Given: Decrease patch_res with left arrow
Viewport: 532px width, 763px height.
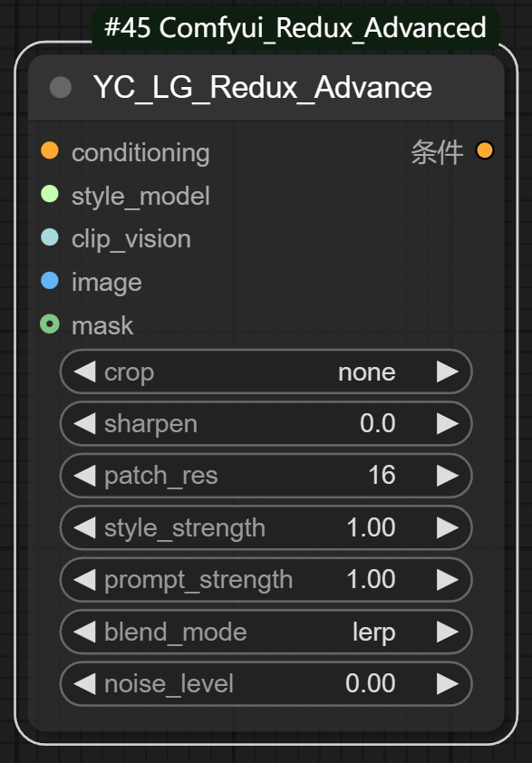Looking at the screenshot, I should pyautogui.click(x=84, y=476).
